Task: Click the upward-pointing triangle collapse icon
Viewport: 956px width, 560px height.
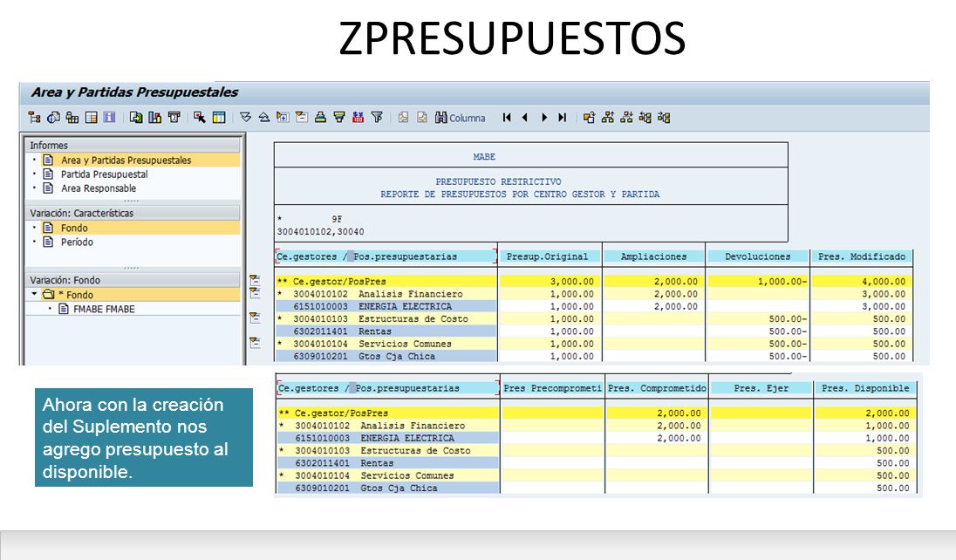Action: [x=264, y=117]
